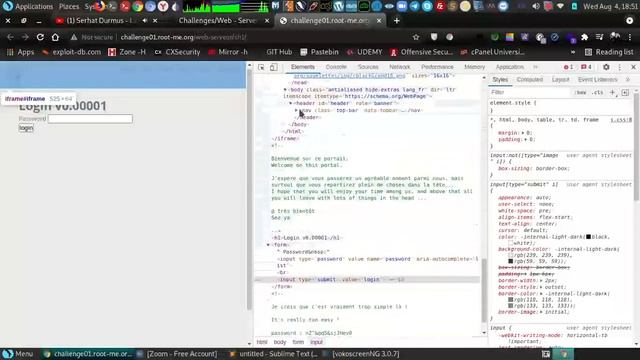Open the GIT Hub bookmark
640x360 pixels.
(279, 52)
